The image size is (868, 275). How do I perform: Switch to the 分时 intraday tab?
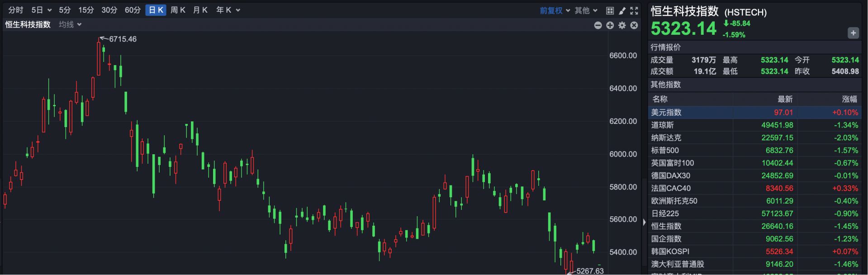(16, 10)
